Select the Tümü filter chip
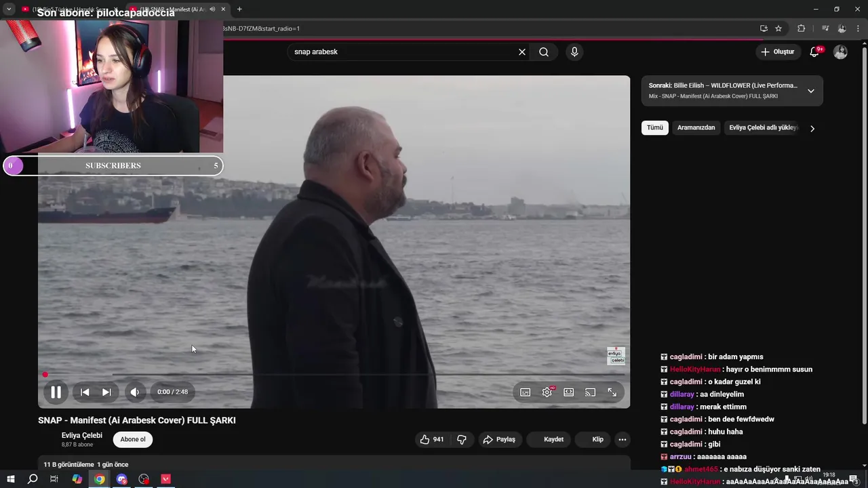The width and height of the screenshot is (868, 488). tap(655, 127)
